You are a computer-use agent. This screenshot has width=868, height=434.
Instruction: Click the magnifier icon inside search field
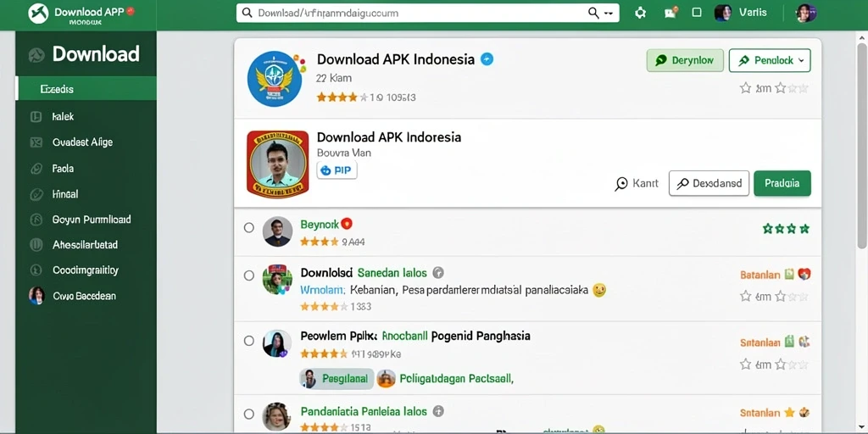tap(248, 13)
